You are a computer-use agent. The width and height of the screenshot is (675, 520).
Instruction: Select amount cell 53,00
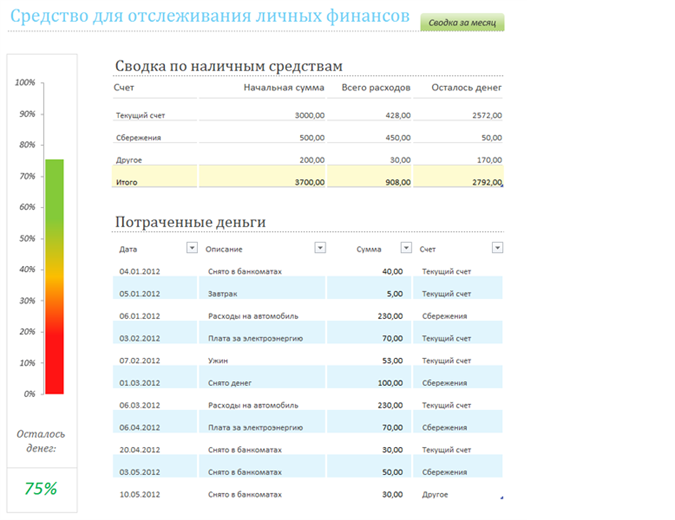pos(392,361)
